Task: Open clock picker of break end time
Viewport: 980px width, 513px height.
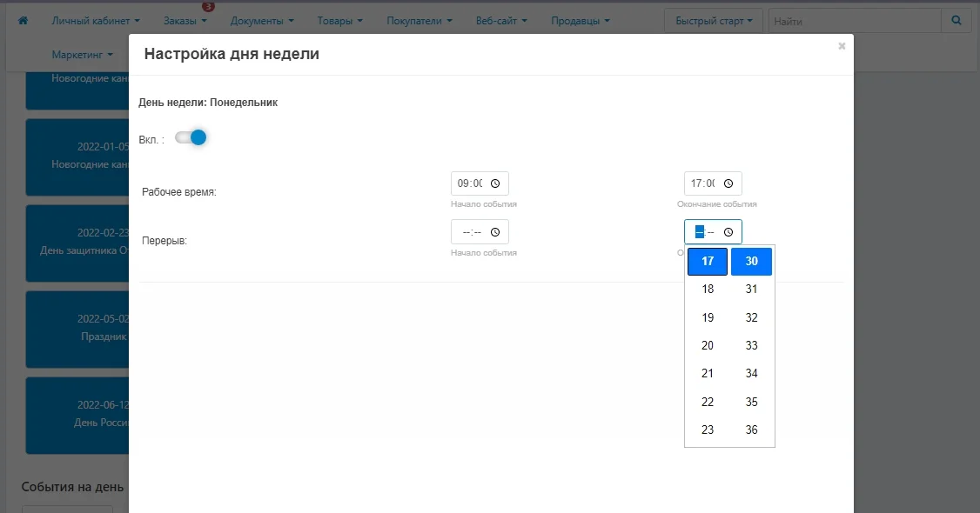Action: pos(728,232)
